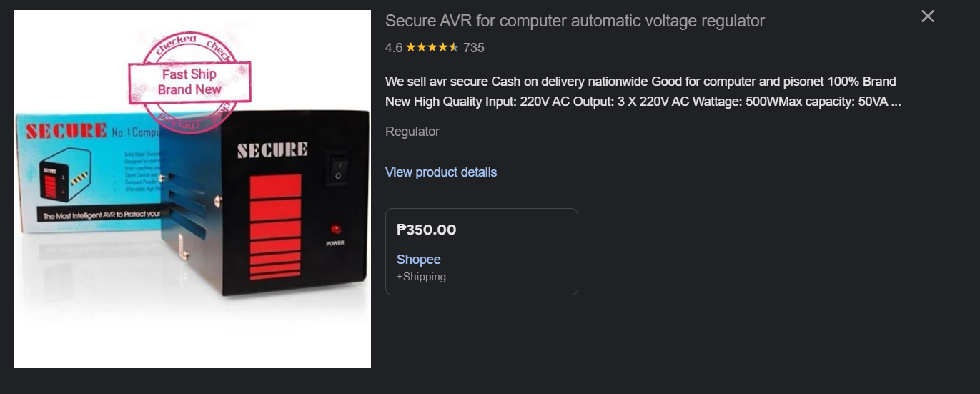Click the white SECURE logo on the black unit
980x394 pixels.
(x=272, y=150)
